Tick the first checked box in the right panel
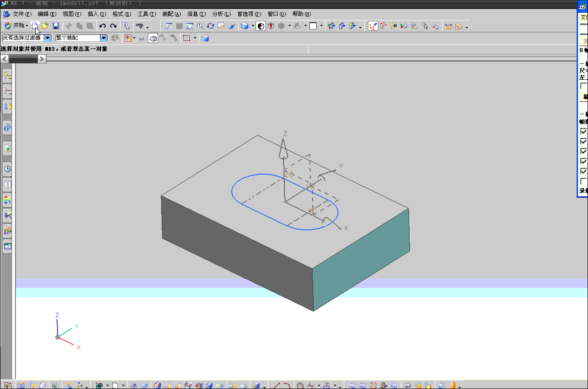The image size is (588, 389). pyautogui.click(x=584, y=131)
